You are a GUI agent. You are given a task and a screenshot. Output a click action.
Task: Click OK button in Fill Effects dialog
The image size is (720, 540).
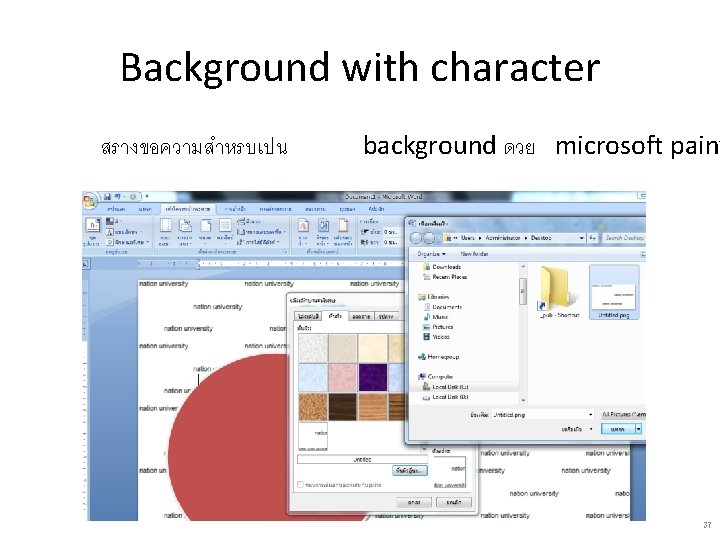414,502
